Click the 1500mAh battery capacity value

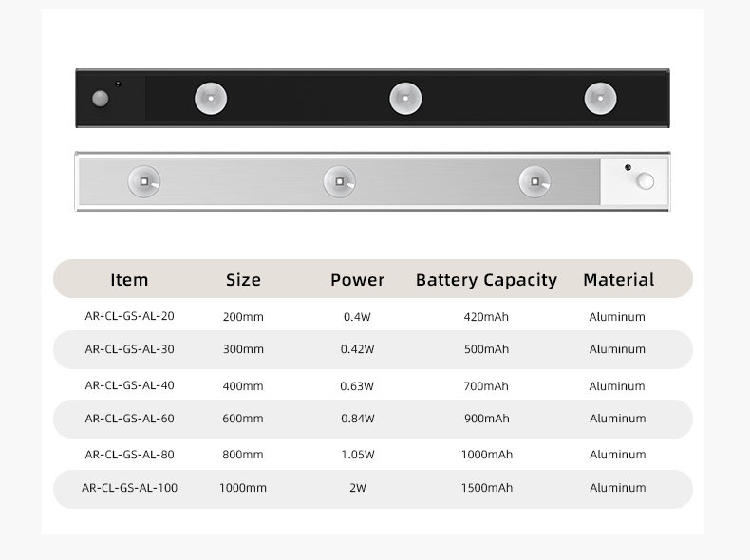pos(487,488)
